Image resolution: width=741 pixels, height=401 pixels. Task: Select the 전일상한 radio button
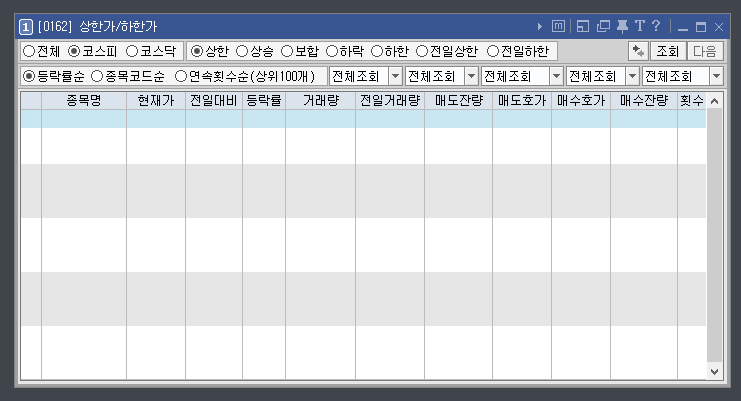tap(447, 51)
